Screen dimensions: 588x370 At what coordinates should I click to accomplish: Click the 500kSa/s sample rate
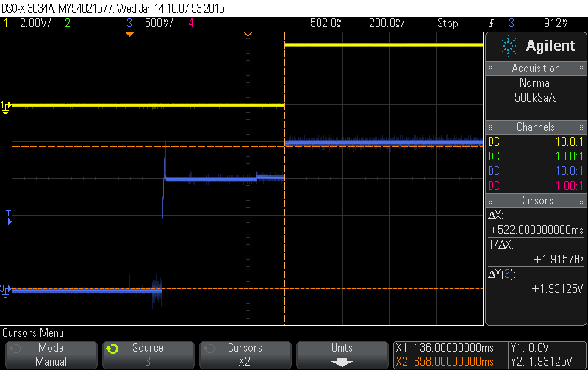coord(536,98)
